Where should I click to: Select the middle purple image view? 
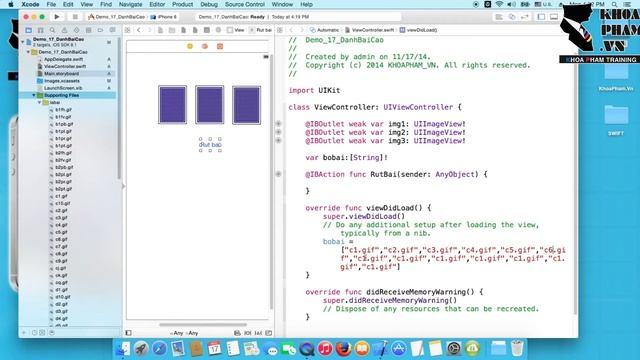(210, 104)
